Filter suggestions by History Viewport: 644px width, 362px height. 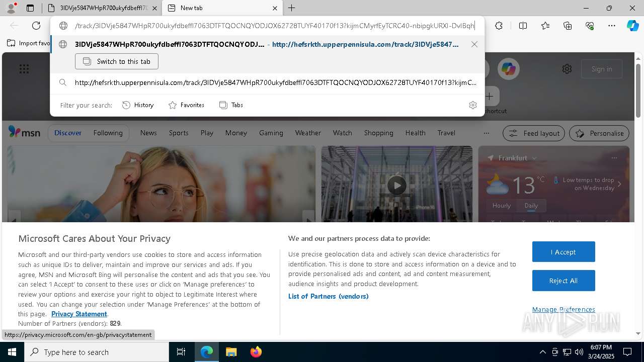[138, 105]
